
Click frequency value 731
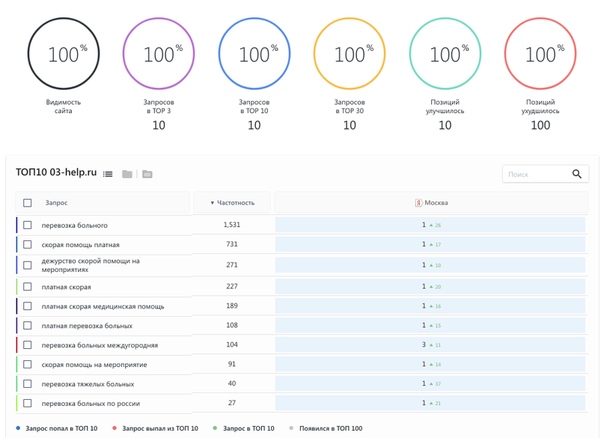coord(232,244)
